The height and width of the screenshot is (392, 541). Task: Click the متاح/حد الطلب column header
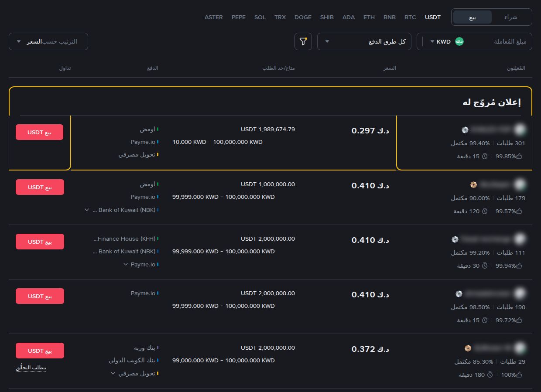pos(278,68)
